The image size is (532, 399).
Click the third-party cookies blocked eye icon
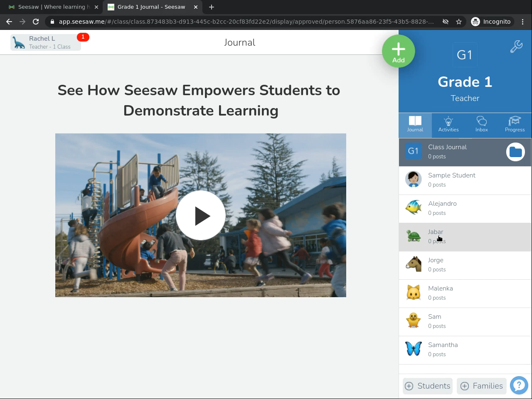coord(445,22)
